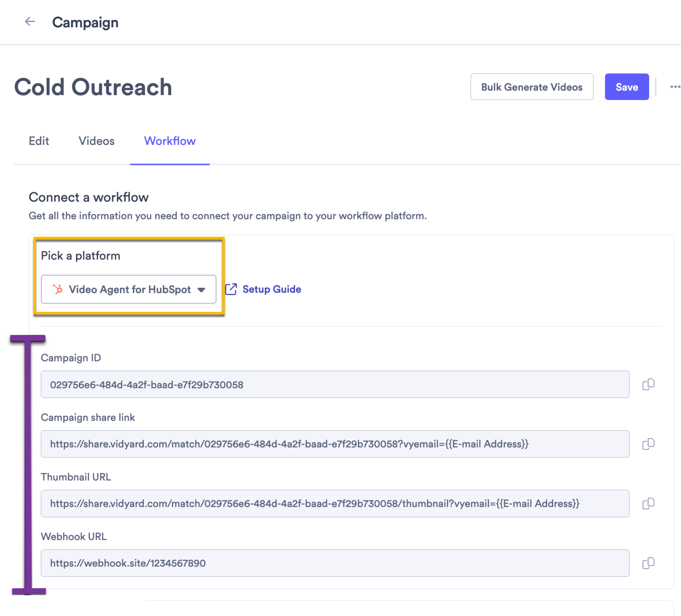Click the HubSpot logo in the platform selector
This screenshot has width=681, height=616.
click(57, 289)
